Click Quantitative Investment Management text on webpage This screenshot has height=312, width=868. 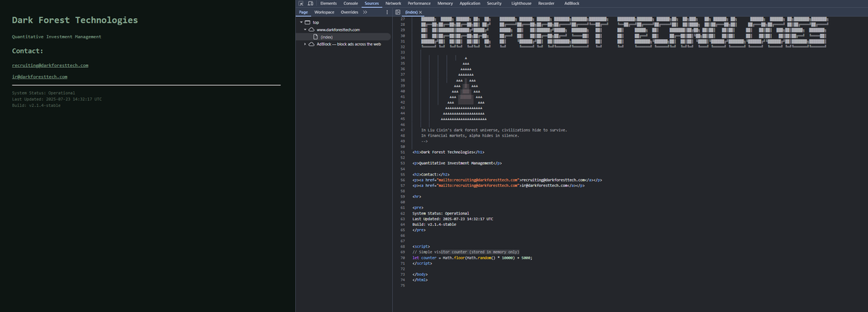pos(57,36)
